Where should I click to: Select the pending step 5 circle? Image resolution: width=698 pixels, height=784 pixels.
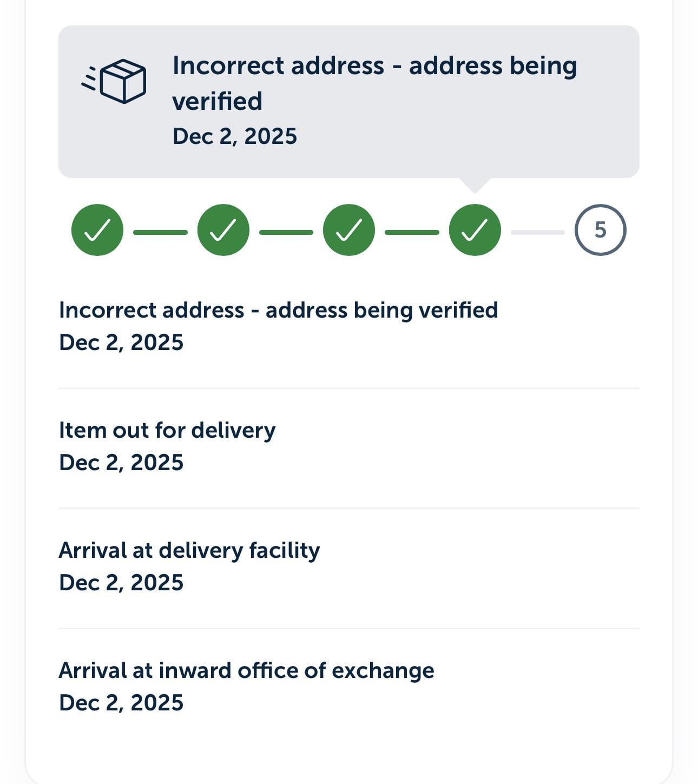[600, 230]
